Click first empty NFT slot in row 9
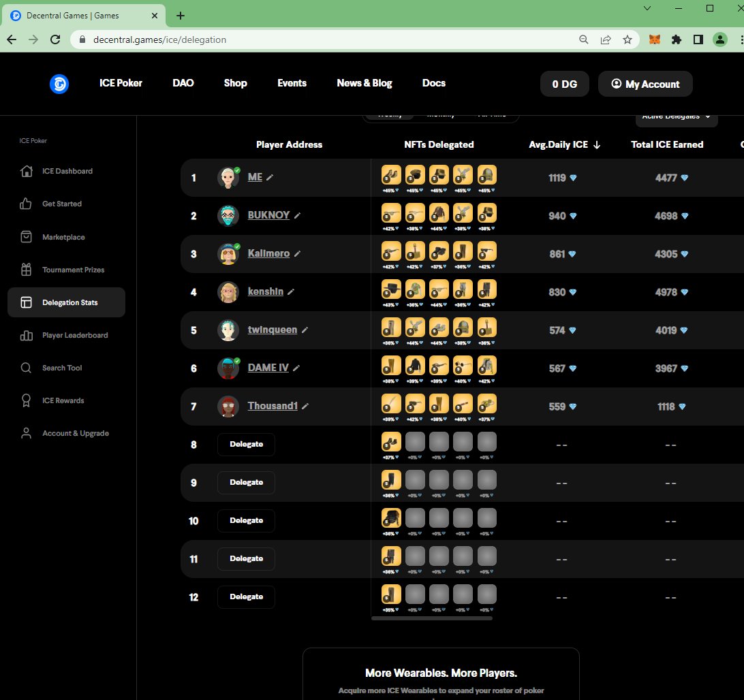Screen dimensions: 744x700 [415, 480]
